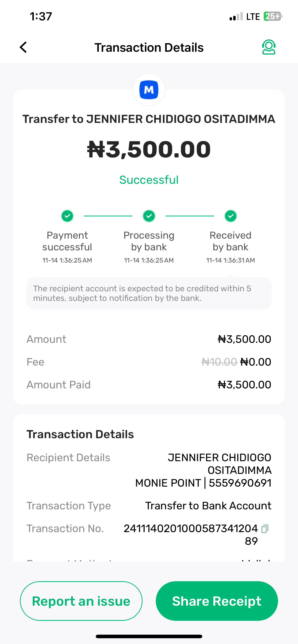Tap the Received by bank checkmark
This screenshot has height=644, width=298.
coord(230,216)
